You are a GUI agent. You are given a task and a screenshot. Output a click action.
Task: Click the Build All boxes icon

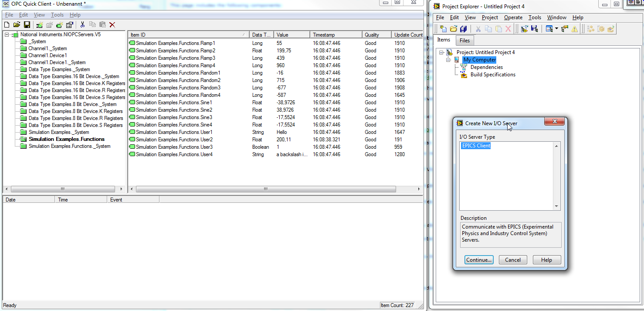coord(591,29)
